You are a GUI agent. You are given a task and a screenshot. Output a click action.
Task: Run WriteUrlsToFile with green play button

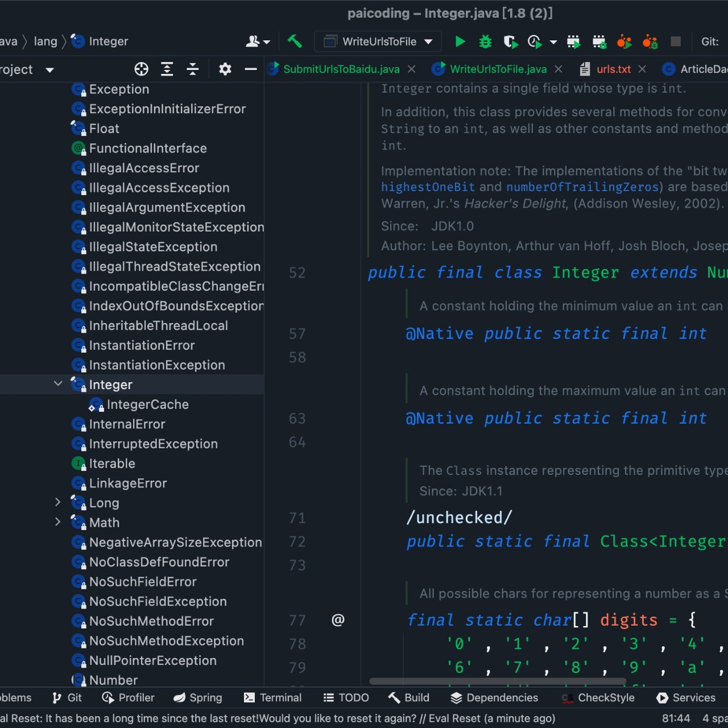(x=460, y=42)
